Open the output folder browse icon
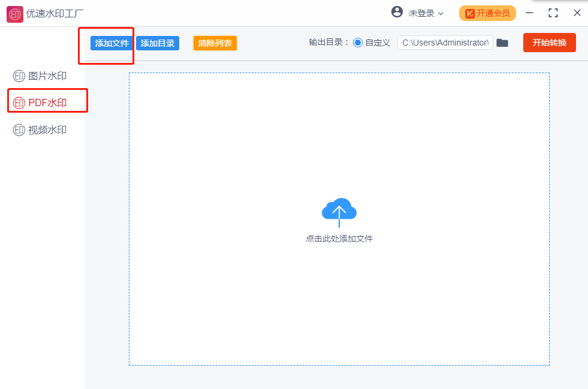 502,43
